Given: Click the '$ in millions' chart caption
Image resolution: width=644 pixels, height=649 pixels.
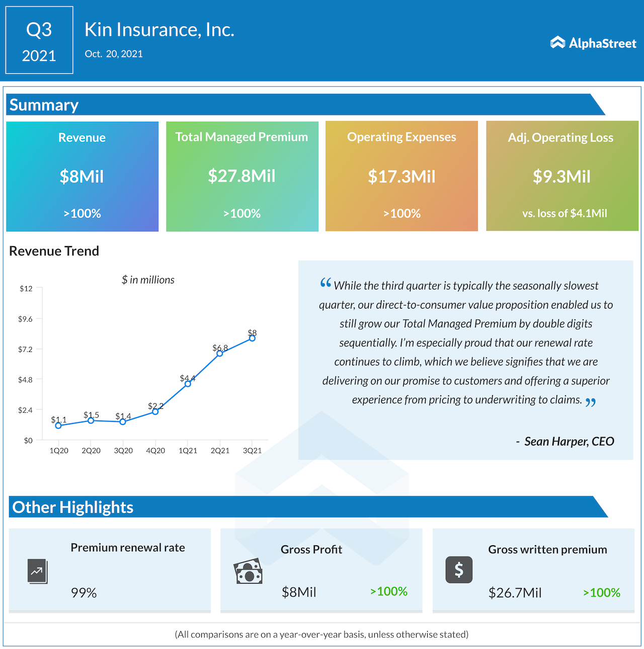Looking at the screenshot, I should [x=148, y=280].
